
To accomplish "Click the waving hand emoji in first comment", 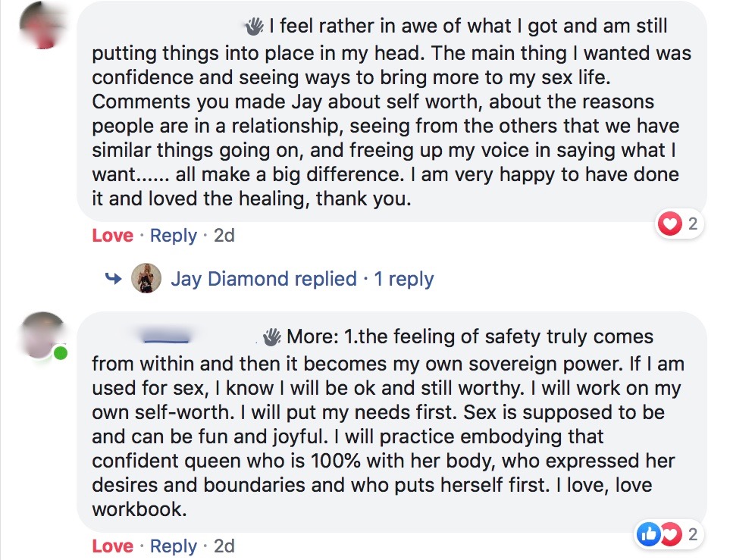I will (254, 27).
